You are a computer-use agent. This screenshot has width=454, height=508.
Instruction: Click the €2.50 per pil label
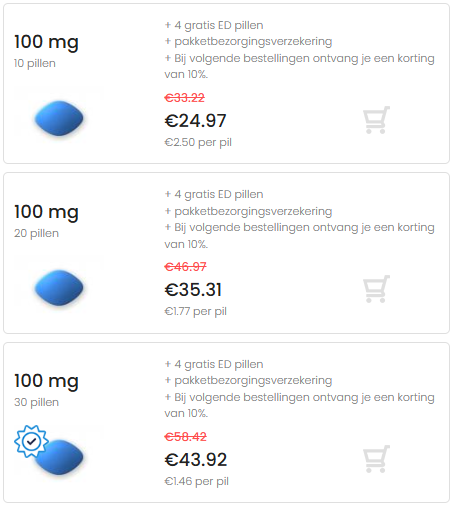pyautogui.click(x=198, y=142)
